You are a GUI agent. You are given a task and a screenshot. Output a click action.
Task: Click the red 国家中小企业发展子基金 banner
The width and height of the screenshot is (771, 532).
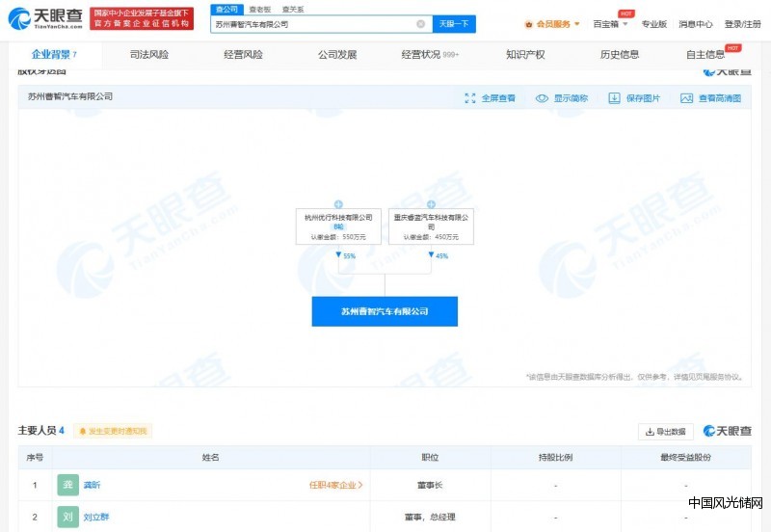[142, 18]
